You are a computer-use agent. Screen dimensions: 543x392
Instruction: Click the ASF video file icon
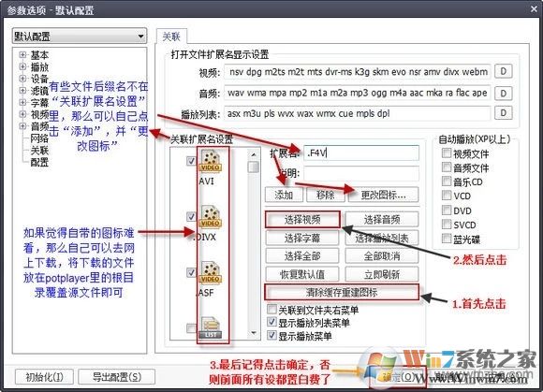coord(210,272)
